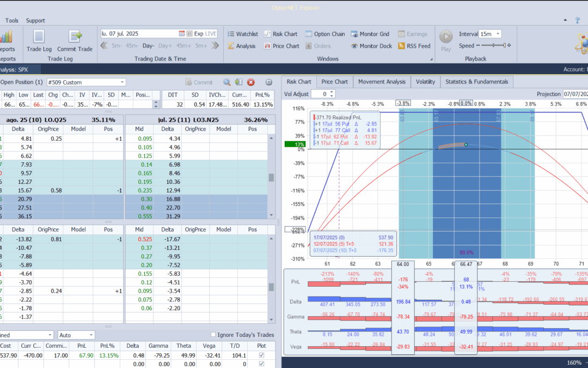Adjust the playback Speed slider
Viewport: 588px width, 368px height.
(493, 45)
